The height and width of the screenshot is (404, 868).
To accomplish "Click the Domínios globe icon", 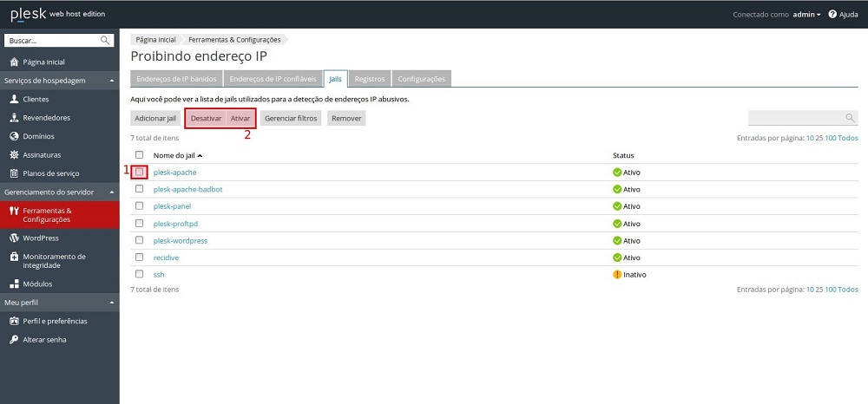I will [x=14, y=136].
